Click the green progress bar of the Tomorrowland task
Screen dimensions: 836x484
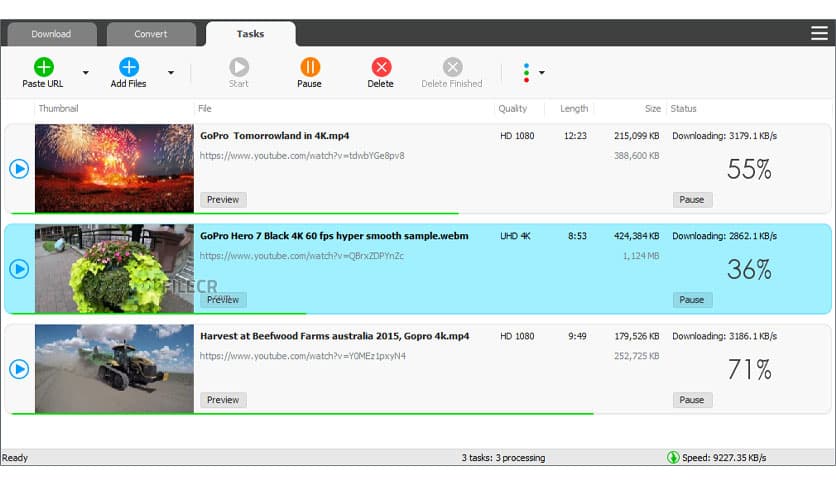pos(235,213)
